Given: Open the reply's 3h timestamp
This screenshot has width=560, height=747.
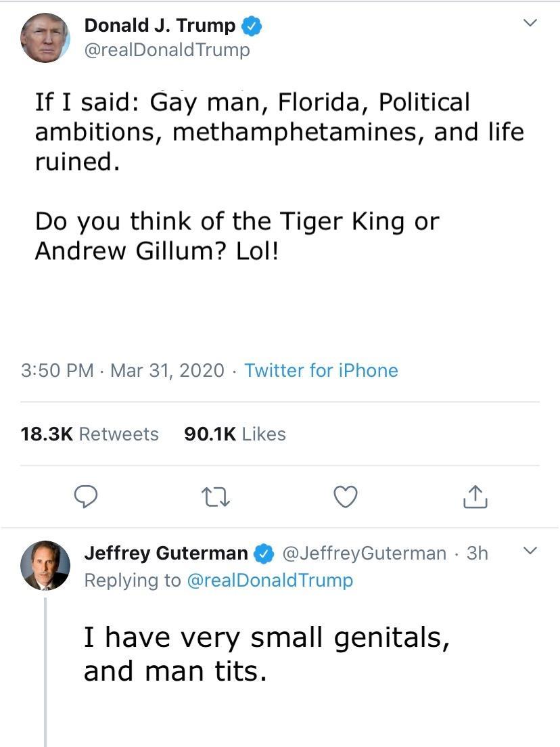Looking at the screenshot, I should (477, 553).
